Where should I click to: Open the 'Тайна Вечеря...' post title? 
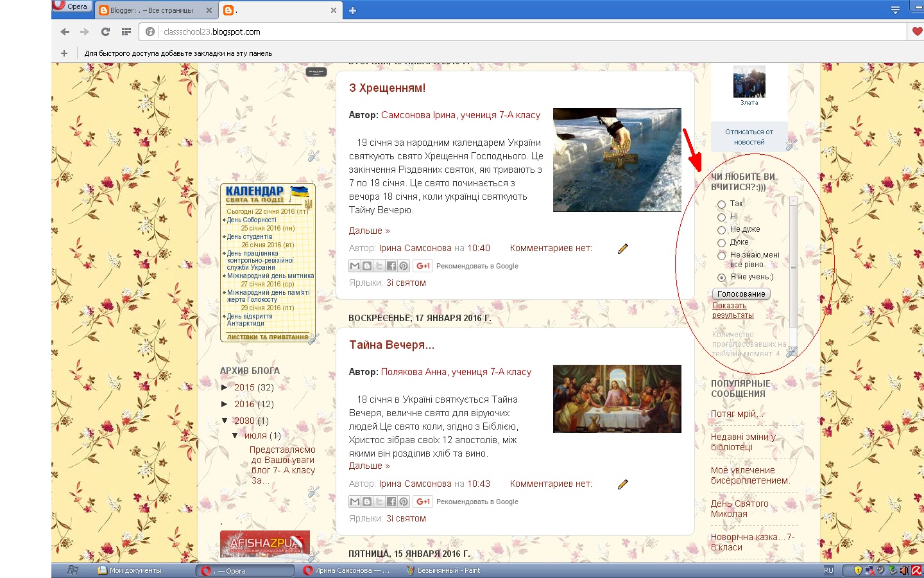click(392, 345)
